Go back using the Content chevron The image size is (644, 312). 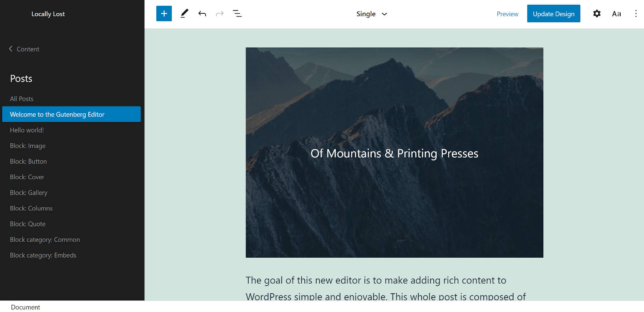(x=24, y=49)
